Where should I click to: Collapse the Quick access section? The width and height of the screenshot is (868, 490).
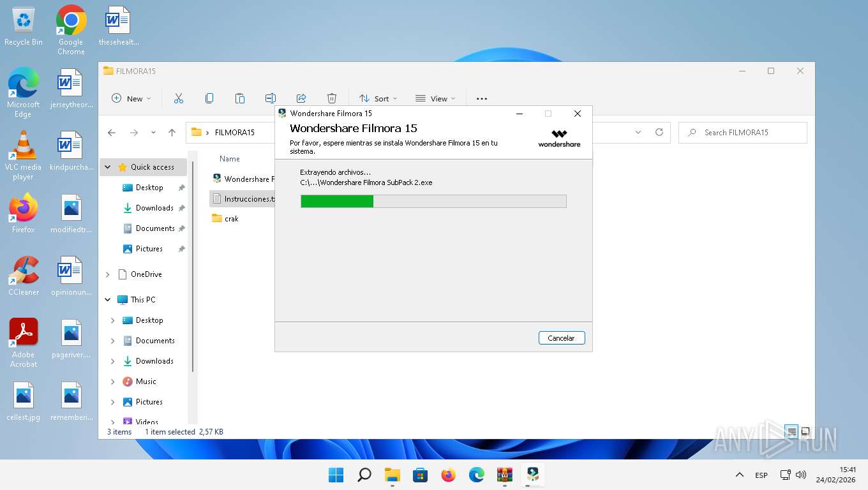[107, 167]
